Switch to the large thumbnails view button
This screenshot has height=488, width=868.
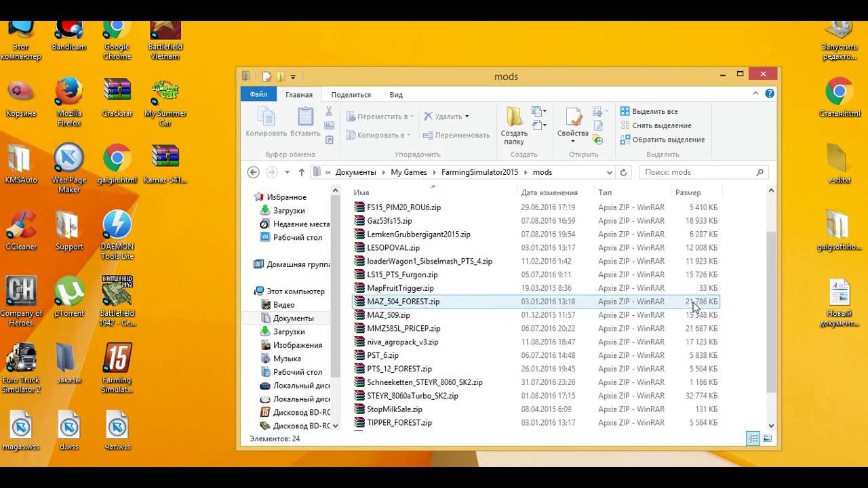click(767, 439)
